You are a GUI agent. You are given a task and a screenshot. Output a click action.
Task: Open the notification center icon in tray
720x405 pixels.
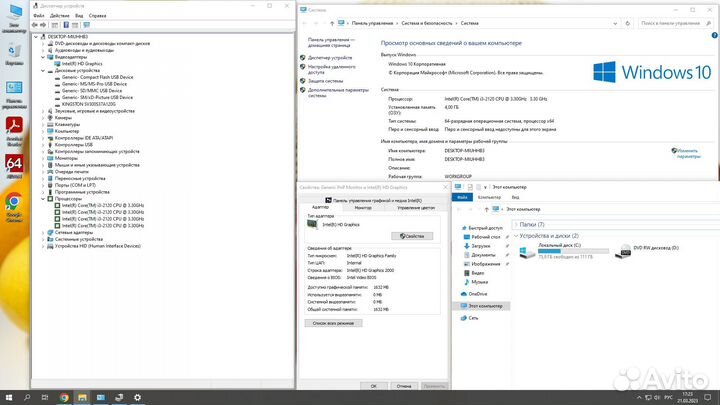(708, 397)
